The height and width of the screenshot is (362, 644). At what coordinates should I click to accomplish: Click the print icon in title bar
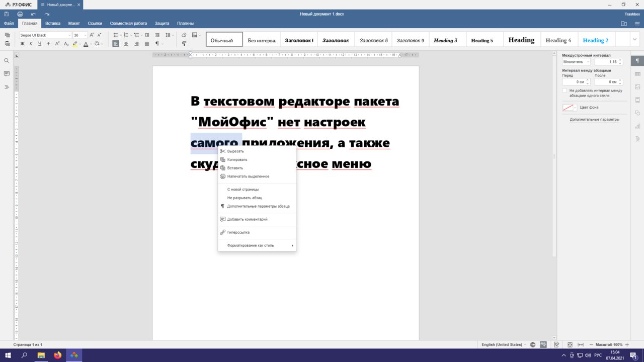click(x=20, y=14)
